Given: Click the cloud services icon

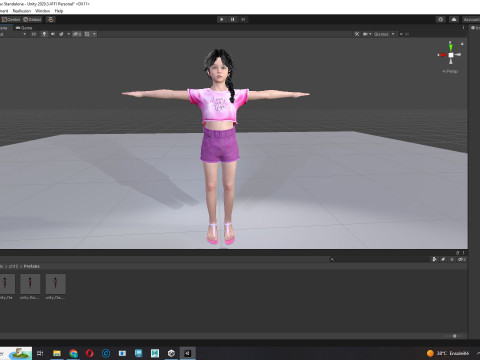Looking at the screenshot, I should [454, 19].
